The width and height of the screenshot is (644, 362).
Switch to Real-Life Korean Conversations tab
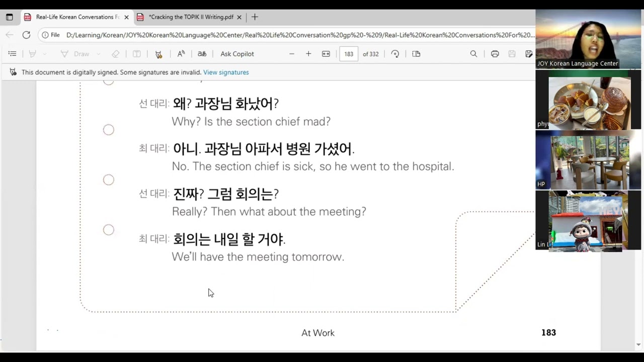pyautogui.click(x=76, y=17)
